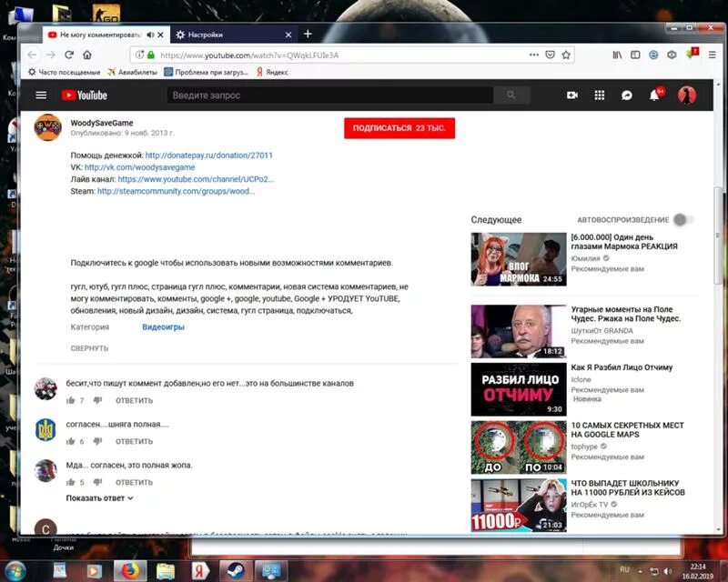Reply to the 'согласен....шняга полная' comment
Viewport: 728px width, 582px height.
pos(134,441)
